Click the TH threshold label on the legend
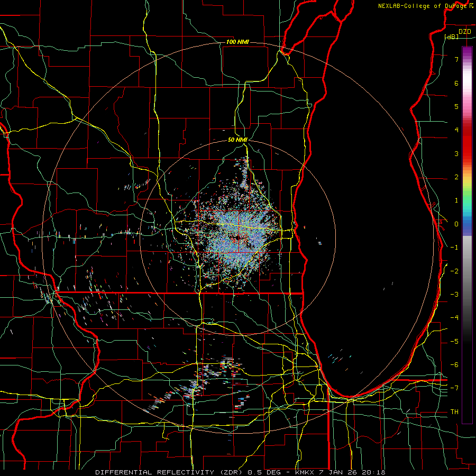 click(x=454, y=412)
